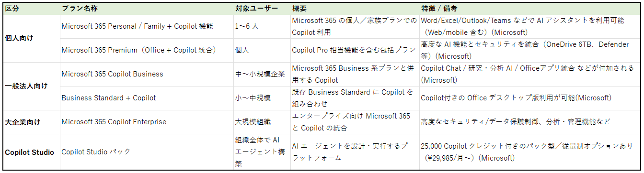
Task: Click the 大規模組織 cell
Action: tap(262, 122)
